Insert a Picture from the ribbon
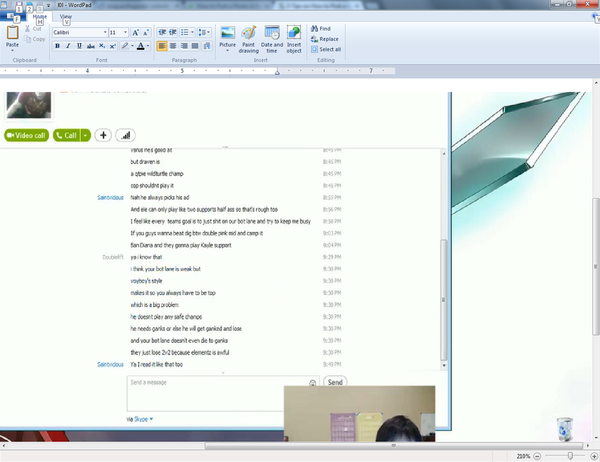600x462 pixels. pyautogui.click(x=228, y=36)
